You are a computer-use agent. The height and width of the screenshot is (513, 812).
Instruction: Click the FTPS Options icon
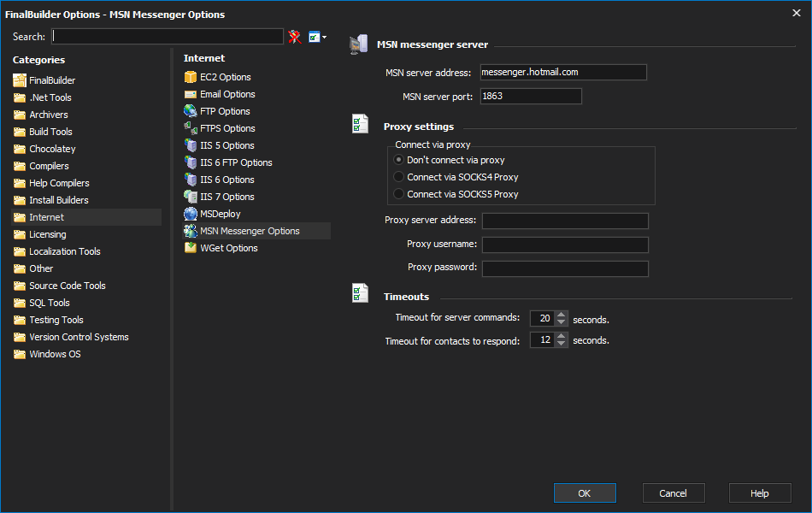191,128
